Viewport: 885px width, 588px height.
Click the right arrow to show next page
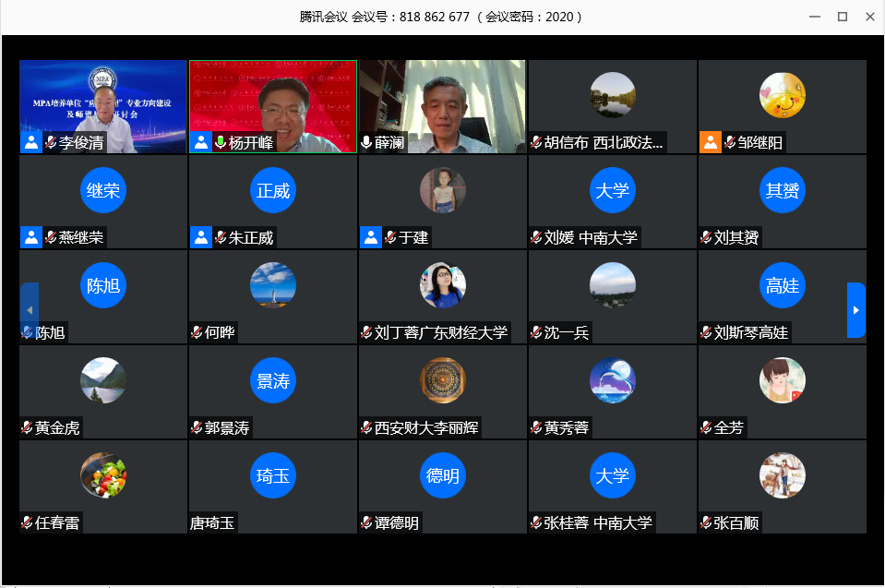(855, 310)
